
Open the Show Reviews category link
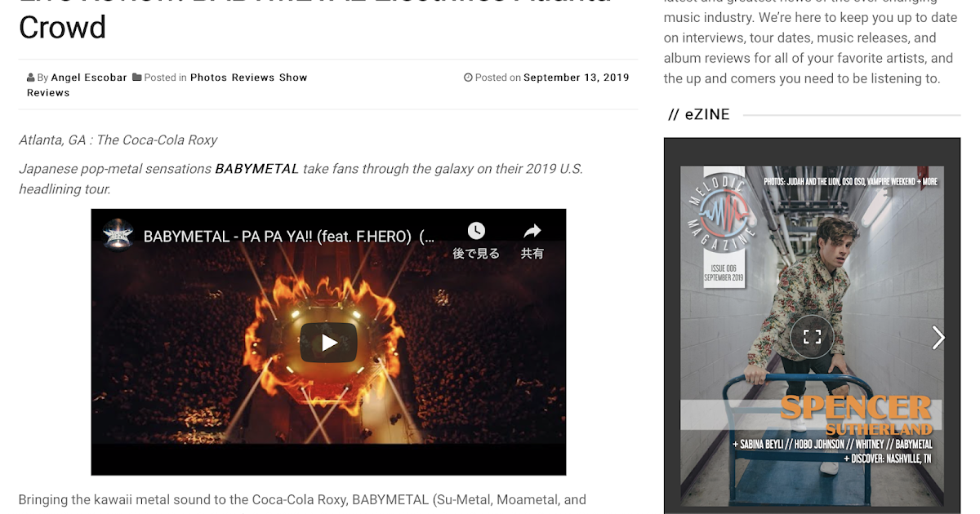click(167, 85)
